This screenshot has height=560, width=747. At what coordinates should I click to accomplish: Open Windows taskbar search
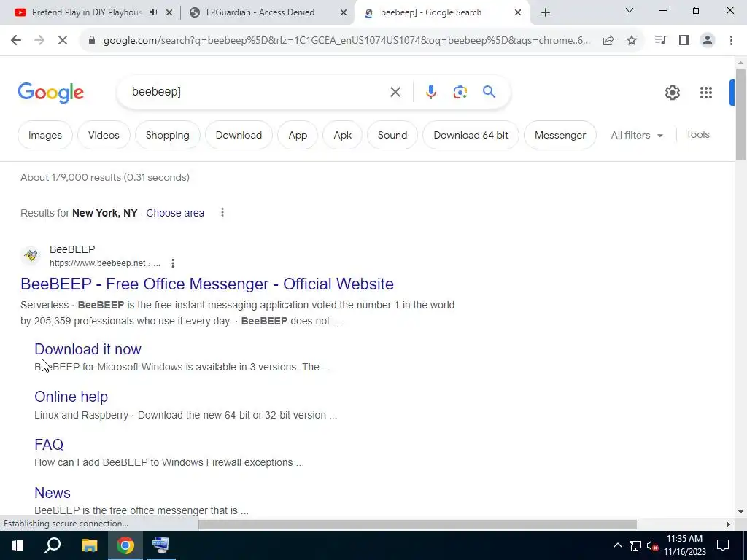pos(53,545)
